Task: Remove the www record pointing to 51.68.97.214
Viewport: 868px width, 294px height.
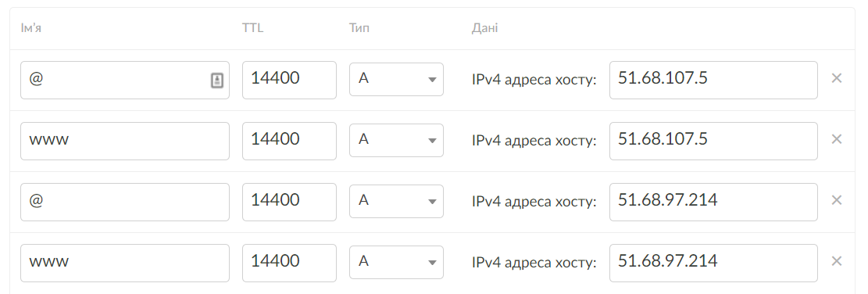Action: pos(837,261)
